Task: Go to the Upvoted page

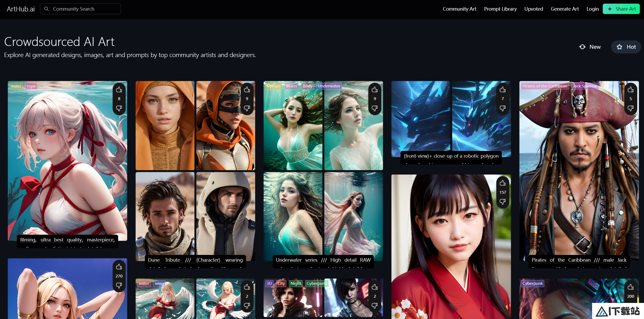Action: [534, 9]
